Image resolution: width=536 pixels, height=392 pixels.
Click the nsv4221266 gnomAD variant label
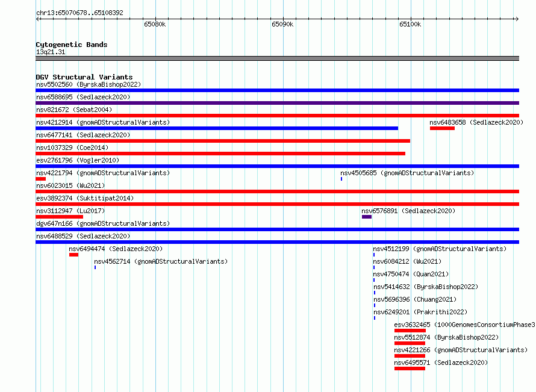461,350
